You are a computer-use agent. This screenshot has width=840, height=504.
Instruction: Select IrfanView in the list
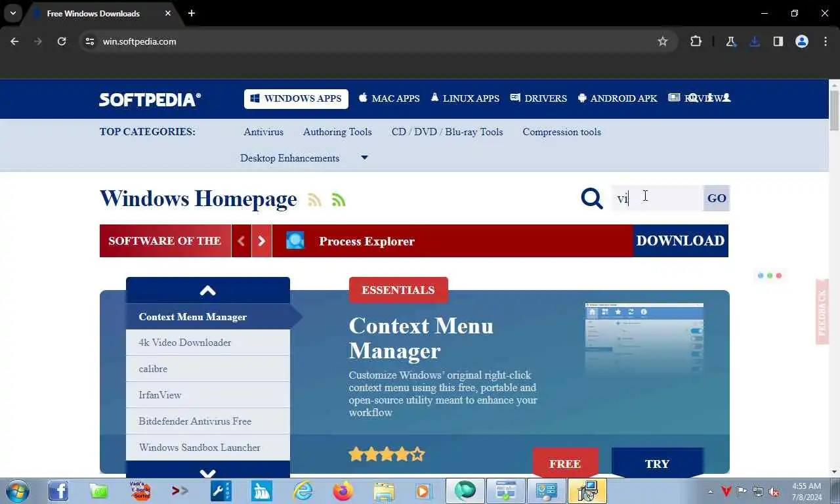(208, 395)
